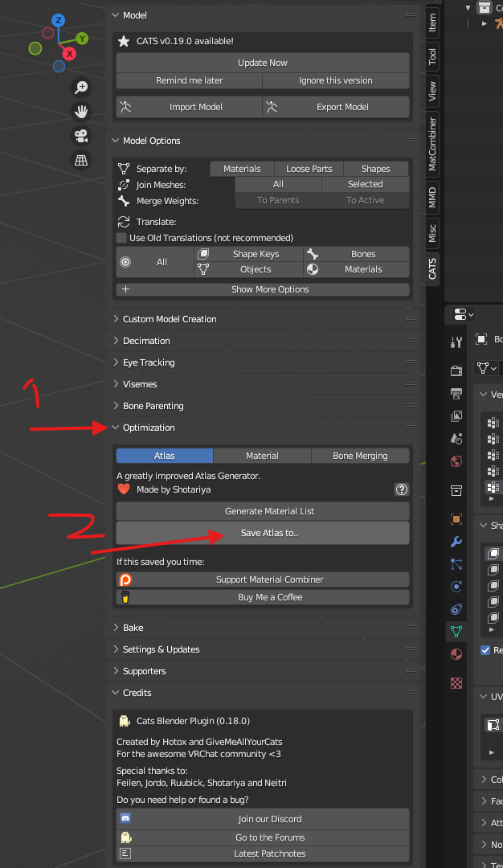Open the Tool sidebar tab

point(432,56)
